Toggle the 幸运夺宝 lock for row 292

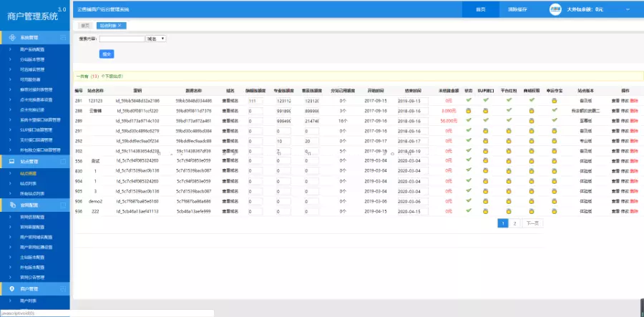(x=555, y=141)
